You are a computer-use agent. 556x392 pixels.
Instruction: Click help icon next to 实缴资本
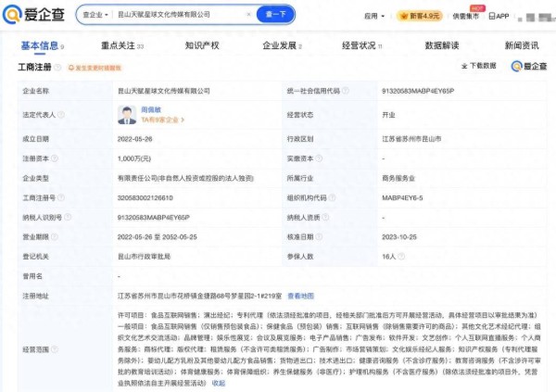319,158
